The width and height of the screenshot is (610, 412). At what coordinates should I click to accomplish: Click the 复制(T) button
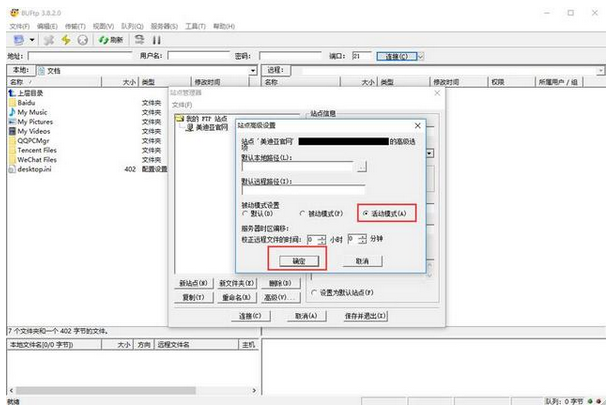coord(193,297)
